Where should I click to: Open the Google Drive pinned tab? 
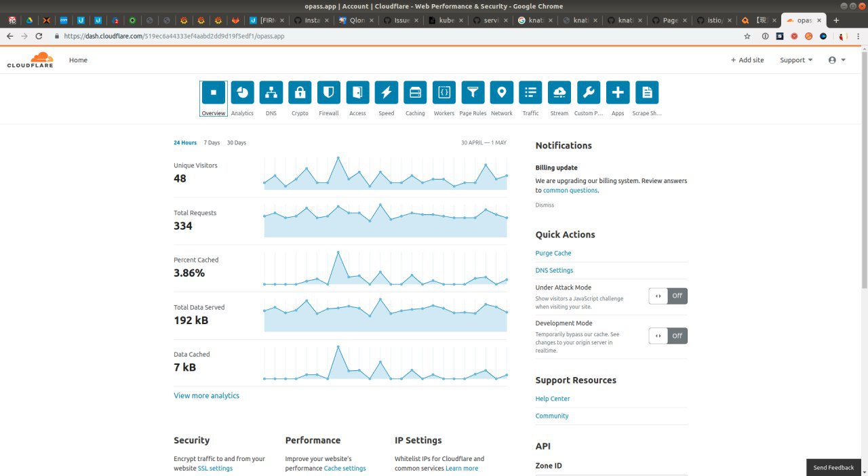coord(30,20)
